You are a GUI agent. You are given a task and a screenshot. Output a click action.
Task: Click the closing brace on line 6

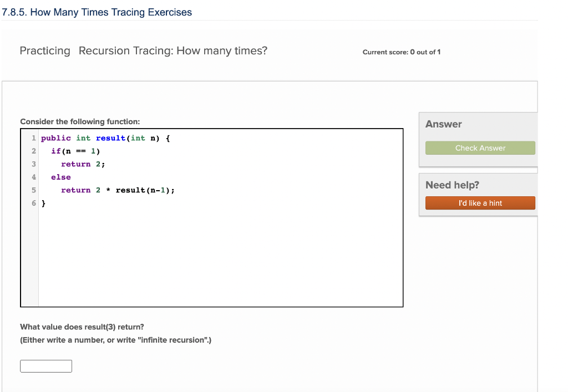pyautogui.click(x=43, y=203)
